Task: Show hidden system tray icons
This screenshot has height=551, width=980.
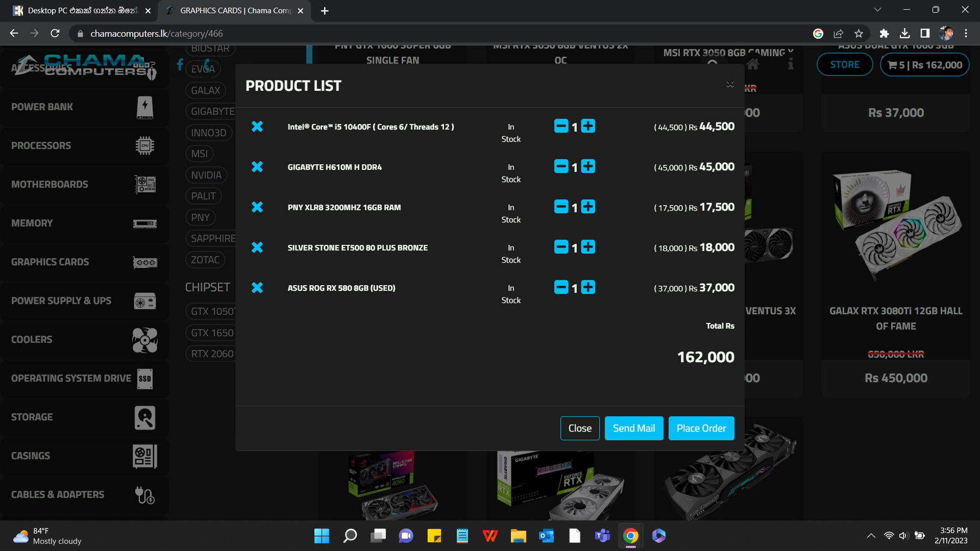Action: click(x=871, y=536)
